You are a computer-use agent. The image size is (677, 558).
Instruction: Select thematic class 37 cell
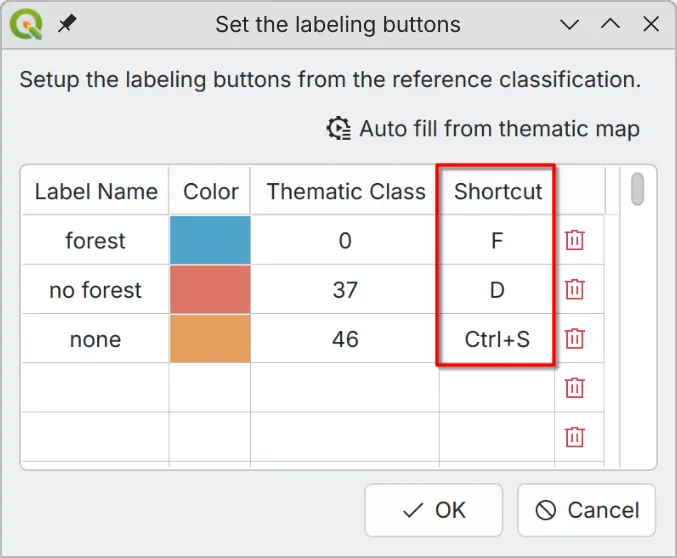[x=345, y=290]
